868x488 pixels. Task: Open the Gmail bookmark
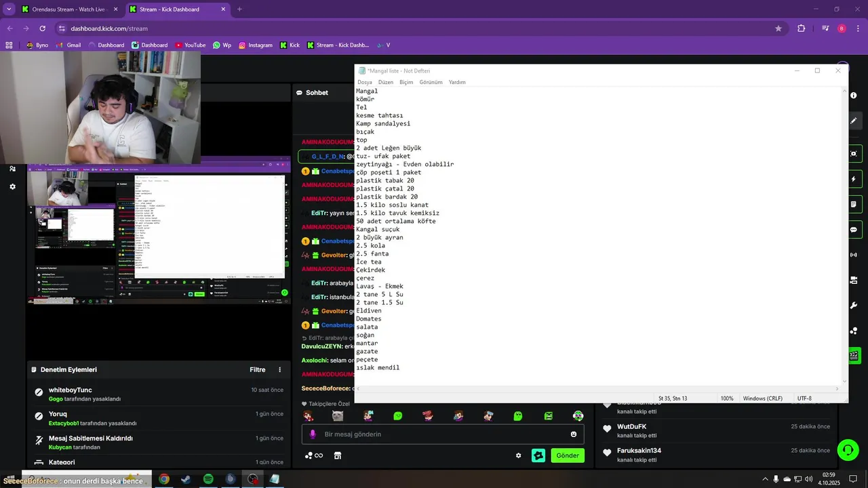click(68, 45)
